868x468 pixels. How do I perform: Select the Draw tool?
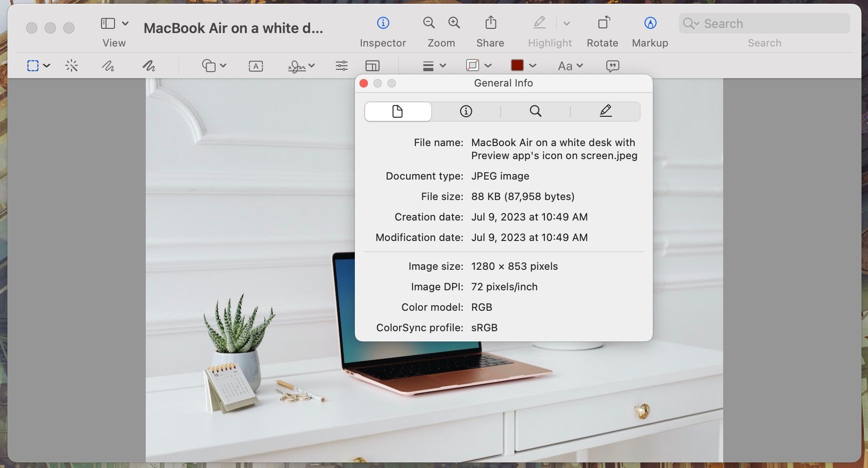click(148, 66)
